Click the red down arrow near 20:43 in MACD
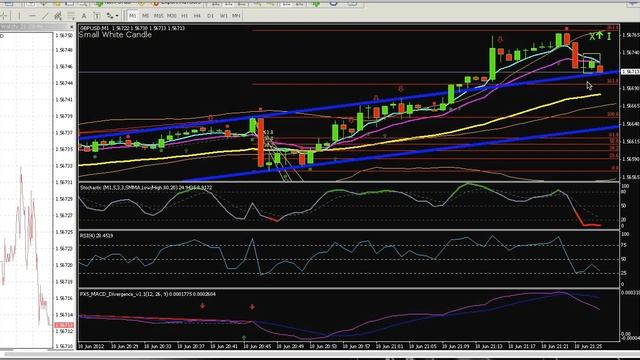Viewport: 640px width, 360px height. point(252,307)
